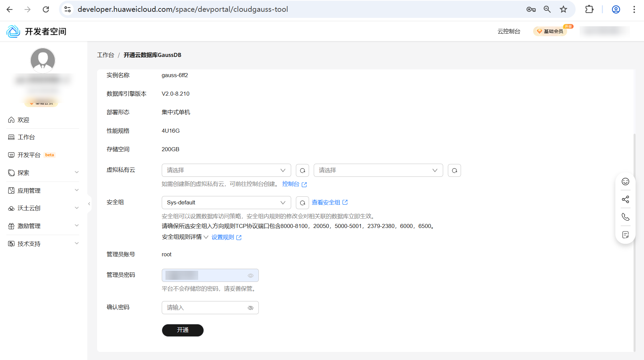Click the browser forward arrow
The height and width of the screenshot is (360, 644).
tap(28, 9)
